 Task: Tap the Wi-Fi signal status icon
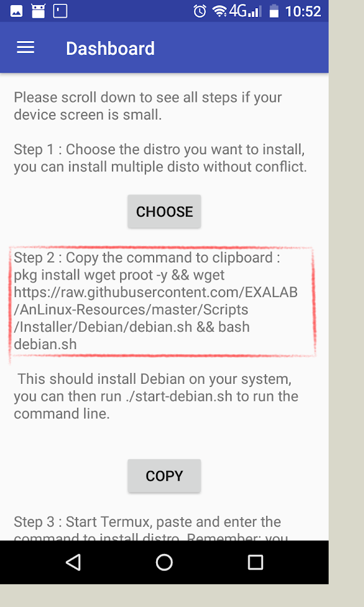219,11
